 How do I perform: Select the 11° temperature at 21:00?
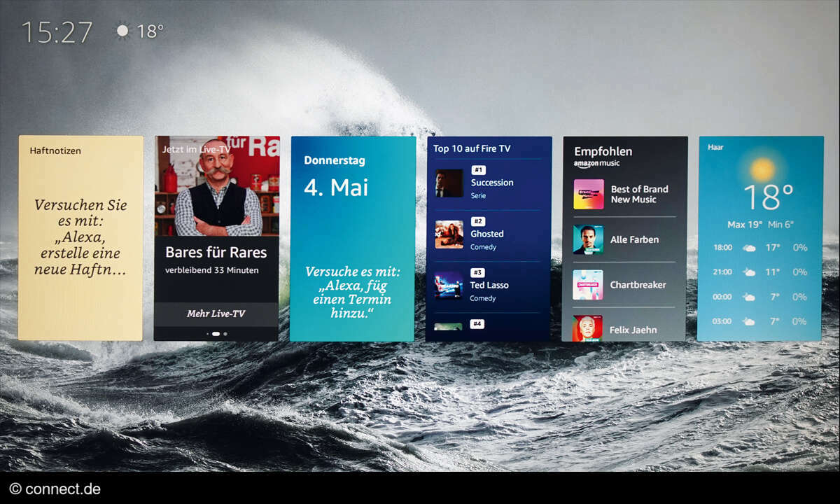(773, 272)
